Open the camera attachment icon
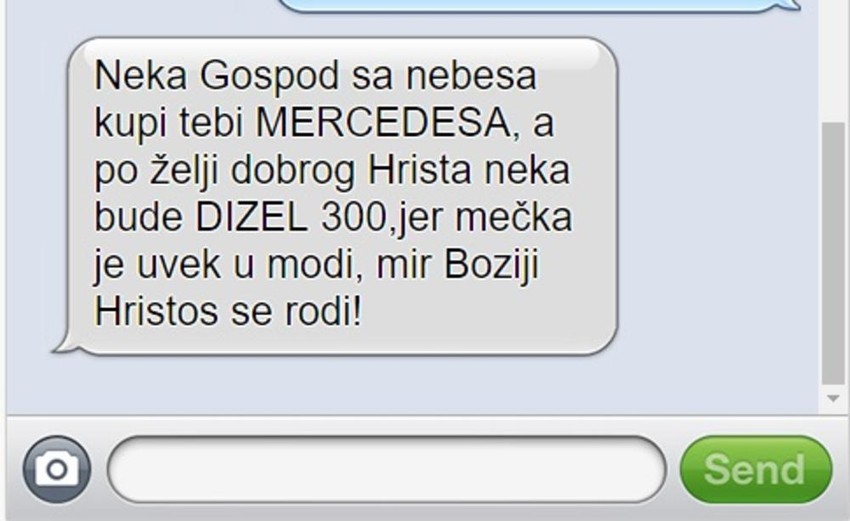Screen dimensions: 850x521 point(57,469)
